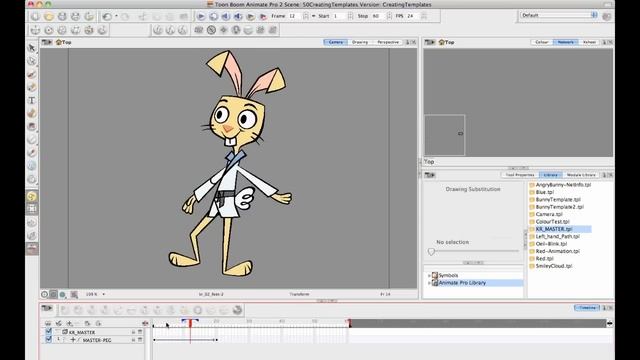
Task: Click the yellow Open folder toolbar icon
Action: (x=49, y=16)
